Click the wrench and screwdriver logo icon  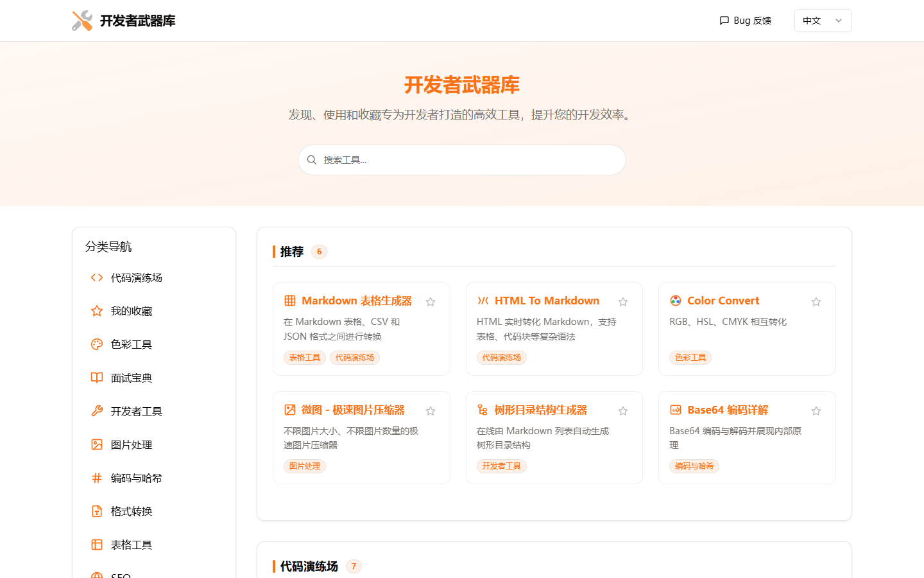point(82,21)
